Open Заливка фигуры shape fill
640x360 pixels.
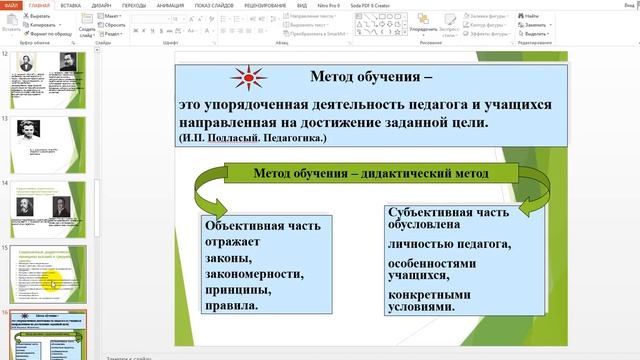[486, 16]
